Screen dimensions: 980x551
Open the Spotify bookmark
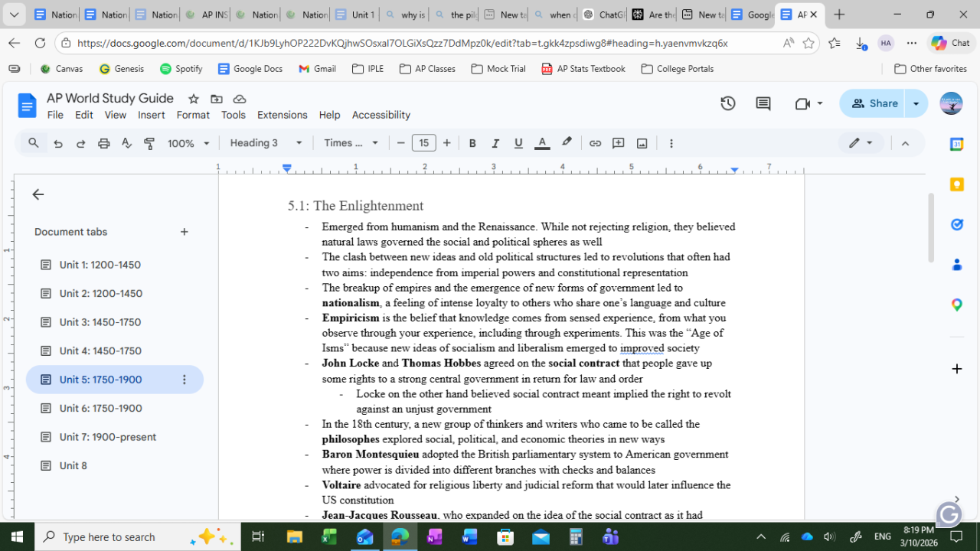pyautogui.click(x=181, y=69)
